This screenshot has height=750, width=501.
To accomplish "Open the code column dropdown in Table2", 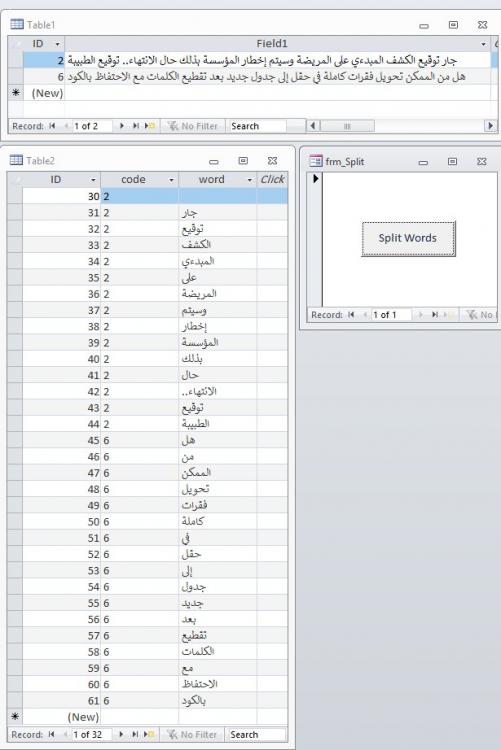I will [x=171, y=180].
